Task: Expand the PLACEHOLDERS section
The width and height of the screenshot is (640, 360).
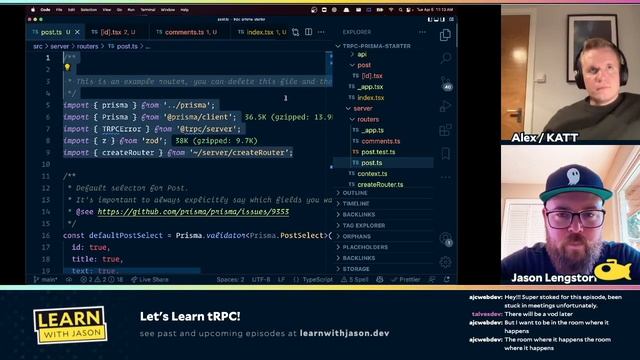Action: point(365,247)
